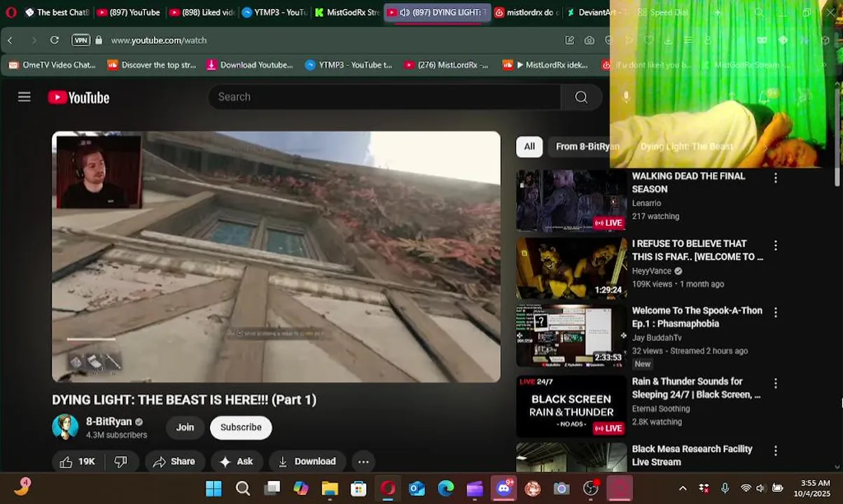Open the Black Mesa Research Facility Live Stream
The width and height of the screenshot is (843, 504).
[692, 455]
